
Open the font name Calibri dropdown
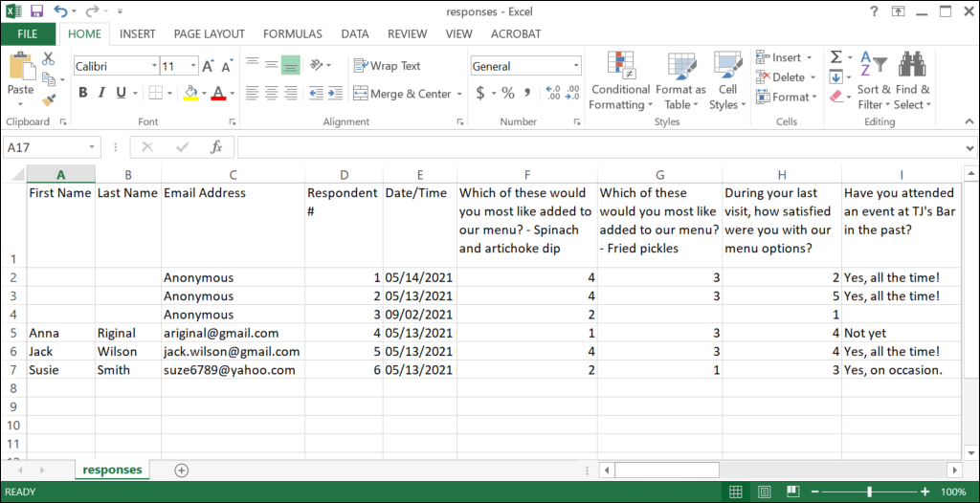[154, 66]
